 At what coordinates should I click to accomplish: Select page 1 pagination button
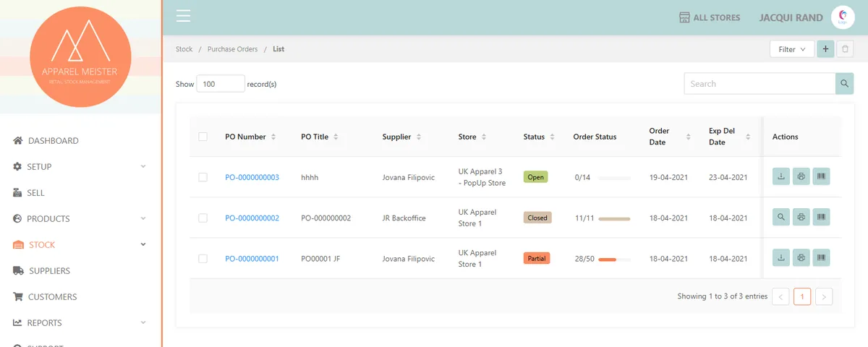pyautogui.click(x=802, y=296)
